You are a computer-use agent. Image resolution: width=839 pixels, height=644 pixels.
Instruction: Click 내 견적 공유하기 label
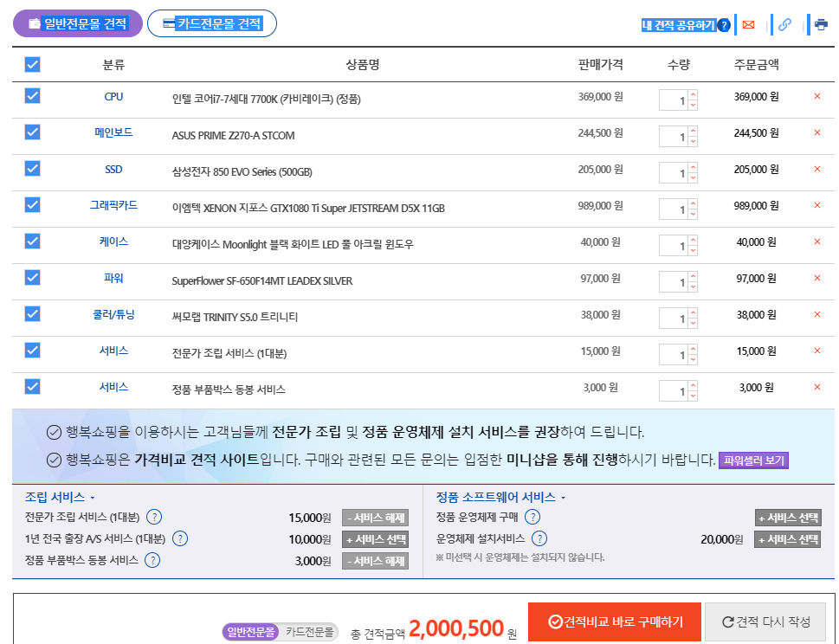679,25
